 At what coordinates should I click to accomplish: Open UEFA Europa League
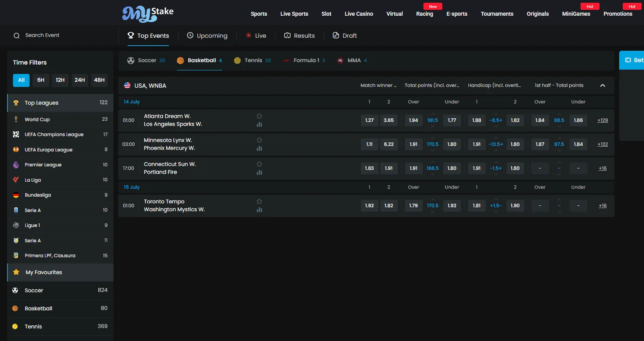click(x=60, y=149)
